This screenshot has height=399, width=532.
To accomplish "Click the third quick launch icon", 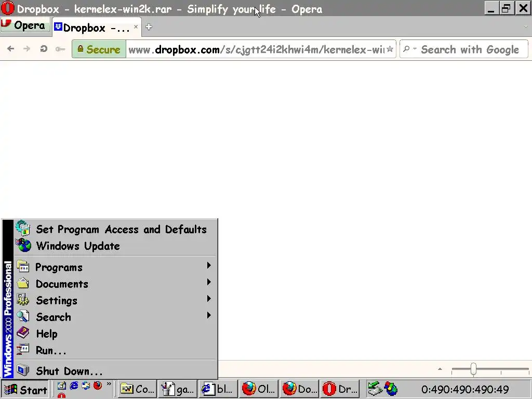I will pos(86,385).
